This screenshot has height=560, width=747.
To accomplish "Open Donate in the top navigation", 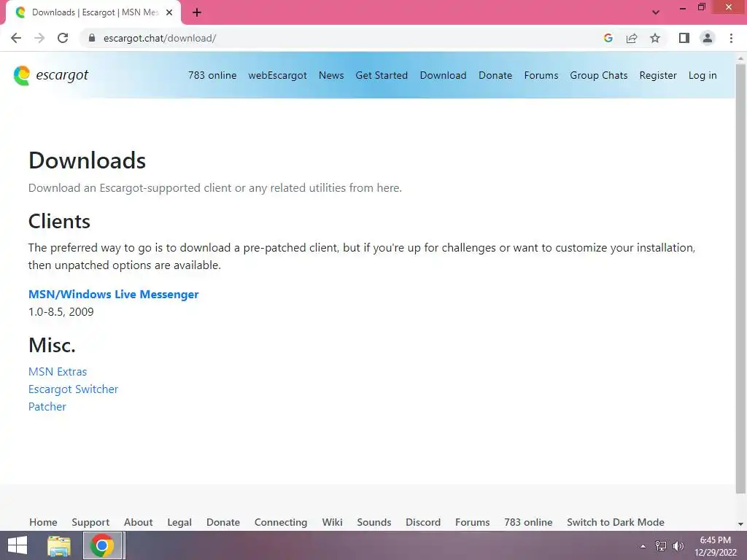I will [x=495, y=75].
